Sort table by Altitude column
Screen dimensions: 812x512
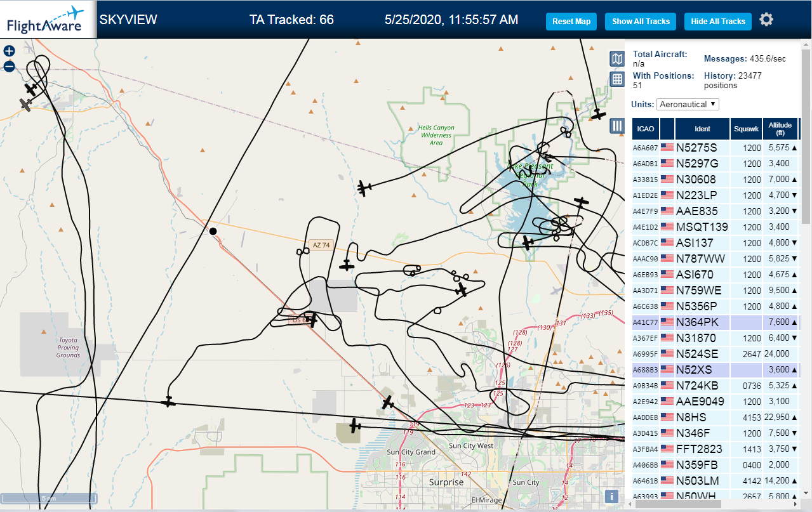point(780,129)
